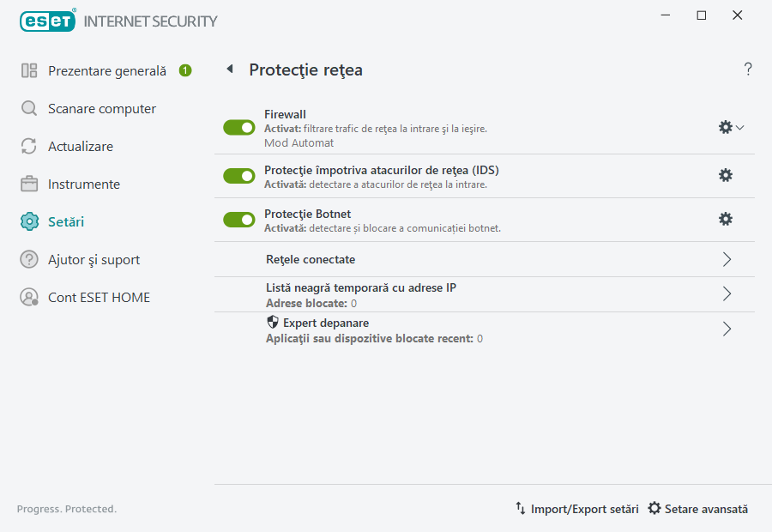Viewport: 772px width, 532px height.
Task: Open IDS protection settings gear
Action: point(726,174)
